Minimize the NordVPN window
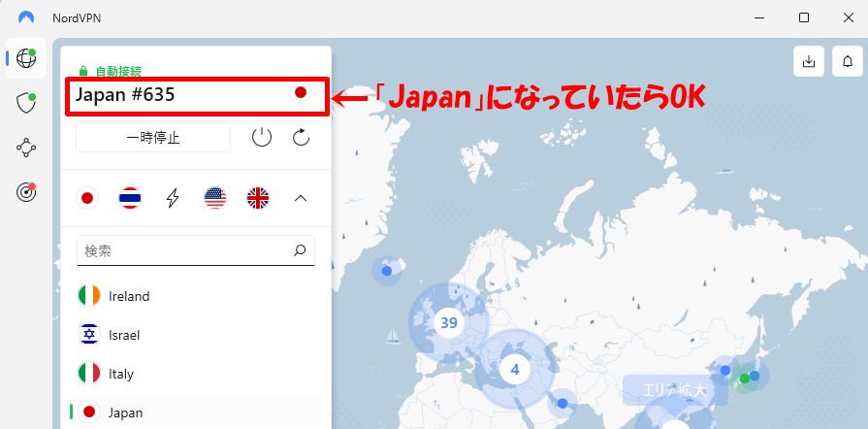Image resolution: width=868 pixels, height=429 pixels. (x=760, y=17)
